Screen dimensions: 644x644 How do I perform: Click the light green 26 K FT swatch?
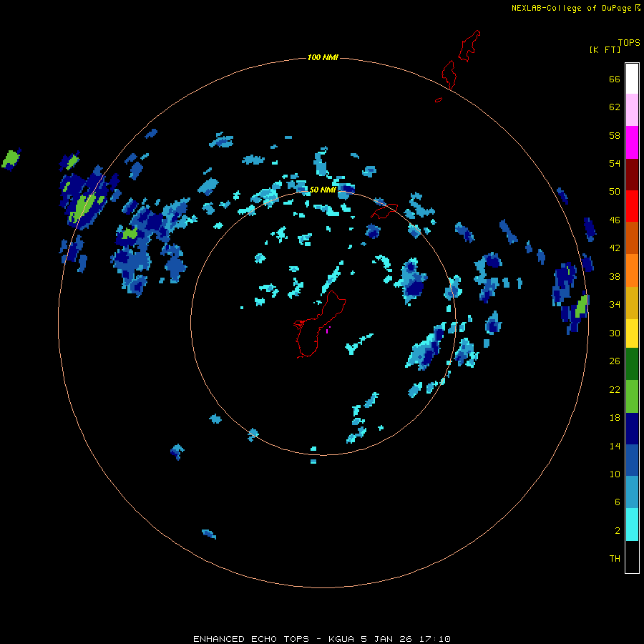(632, 396)
